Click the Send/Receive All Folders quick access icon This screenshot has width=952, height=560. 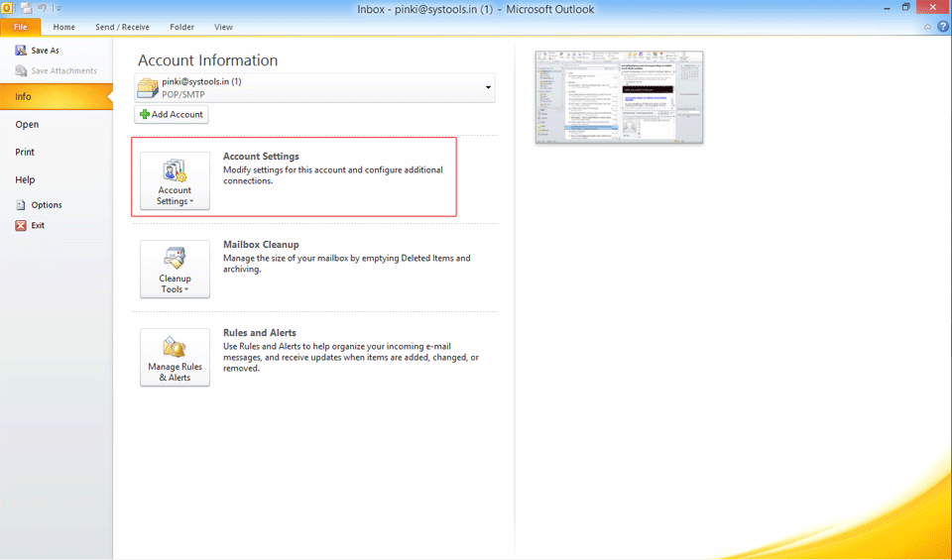pos(26,8)
